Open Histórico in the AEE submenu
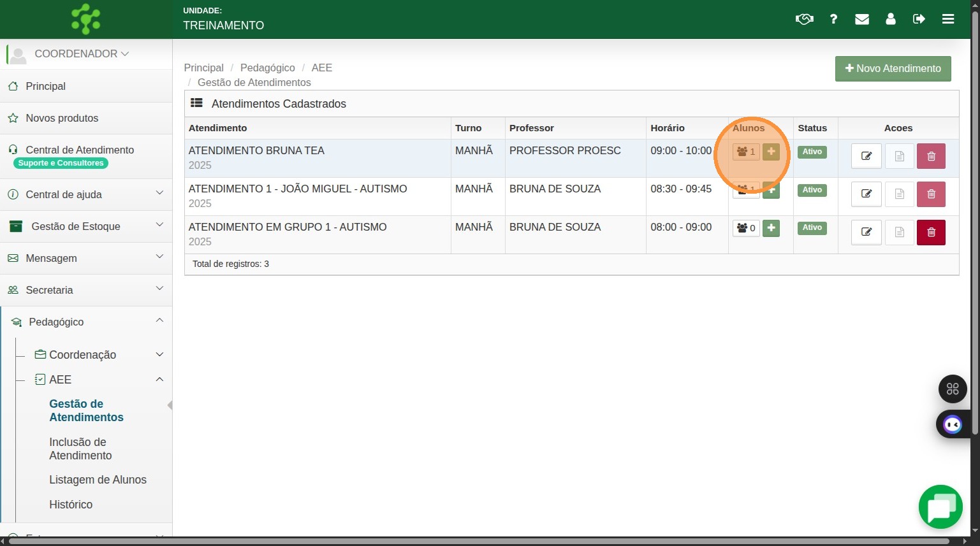 pyautogui.click(x=71, y=505)
